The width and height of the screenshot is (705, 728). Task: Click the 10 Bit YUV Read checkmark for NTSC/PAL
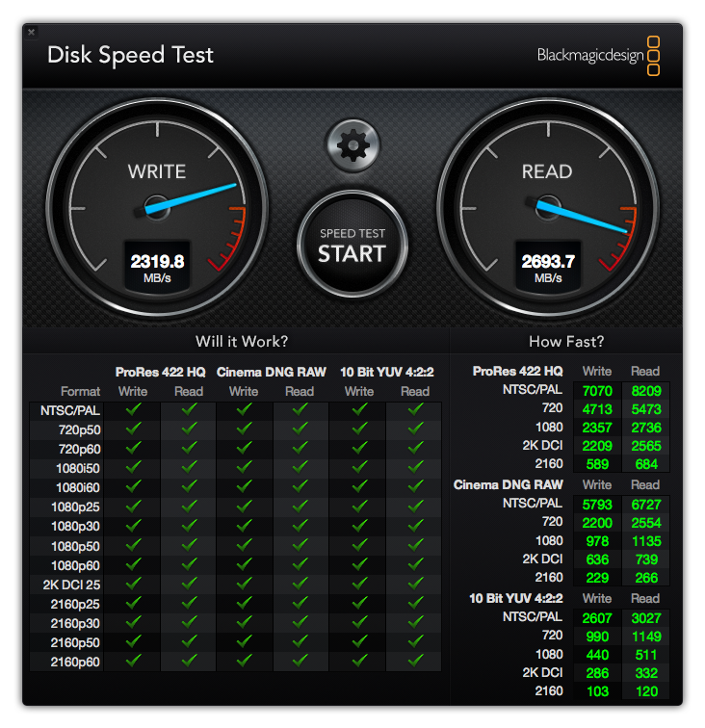click(415, 409)
